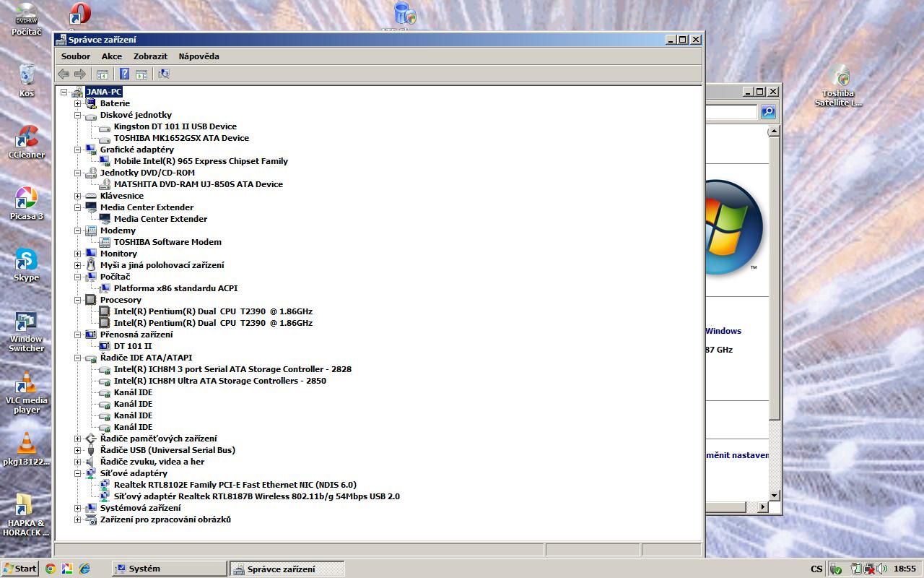Image resolution: width=924 pixels, height=578 pixels.
Task: Expand the Klávesnice category
Action: [x=77, y=196]
